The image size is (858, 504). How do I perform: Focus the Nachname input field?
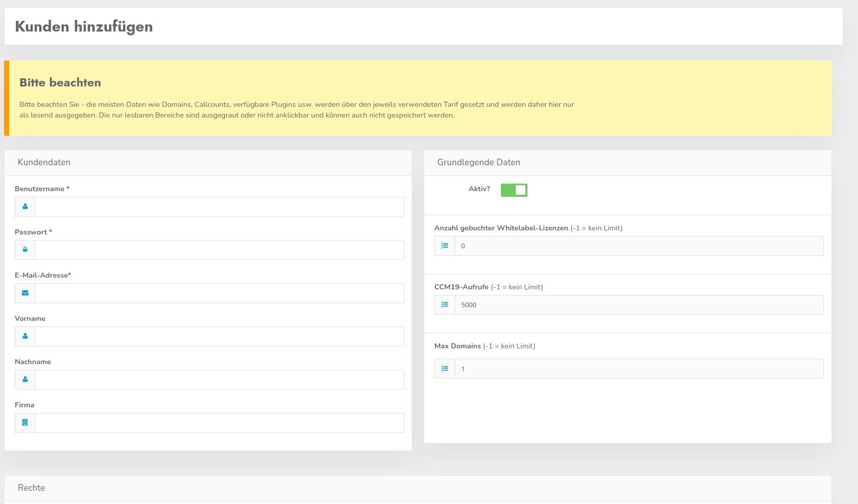click(x=219, y=379)
